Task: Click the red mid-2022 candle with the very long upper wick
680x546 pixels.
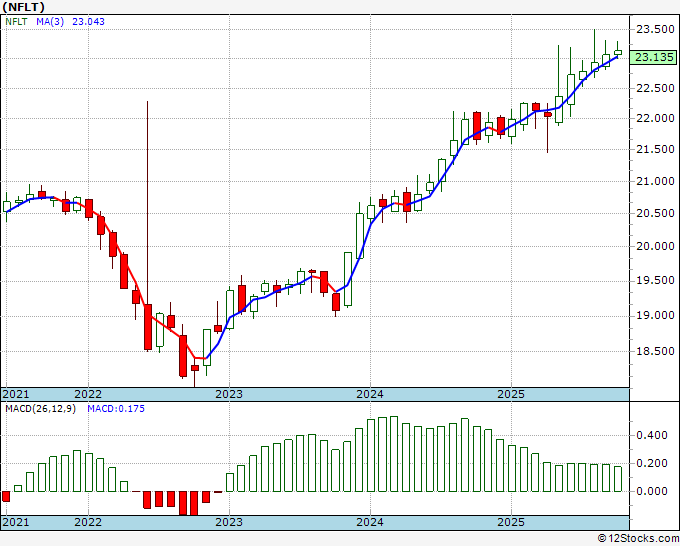Action: click(x=148, y=327)
